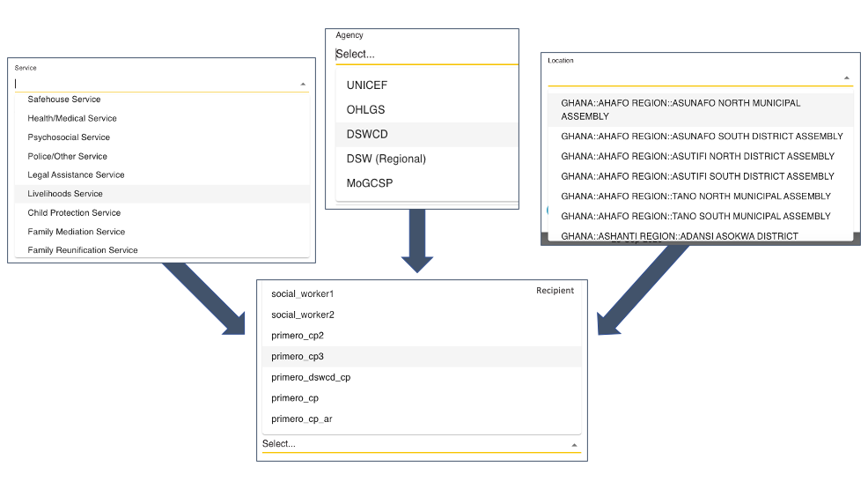Select social_worker1 as recipient
868x489 pixels.
422,293
